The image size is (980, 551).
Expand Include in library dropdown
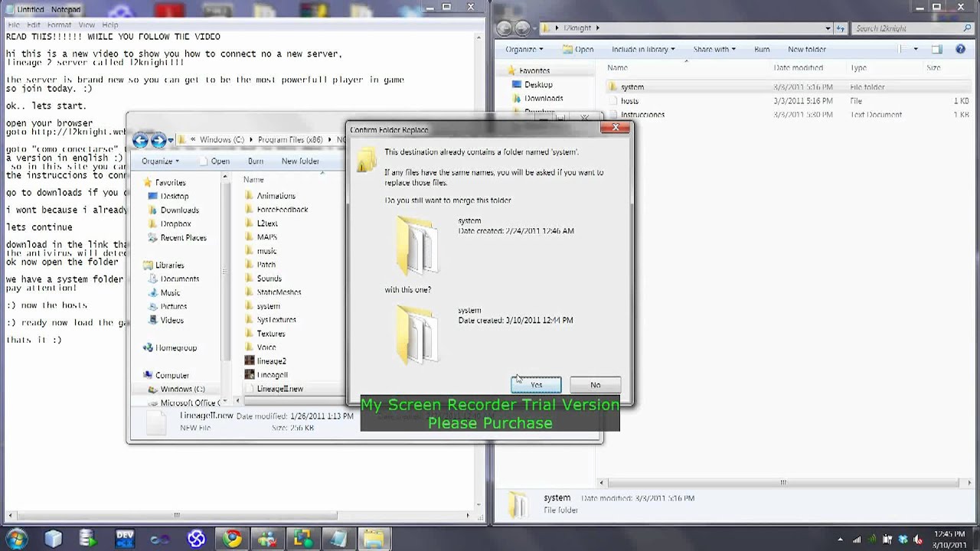coord(643,49)
